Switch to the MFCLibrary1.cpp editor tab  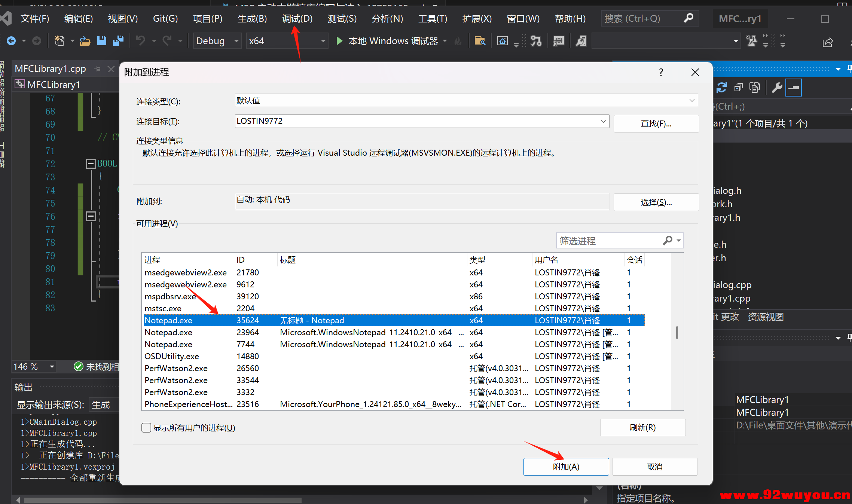(x=50, y=68)
